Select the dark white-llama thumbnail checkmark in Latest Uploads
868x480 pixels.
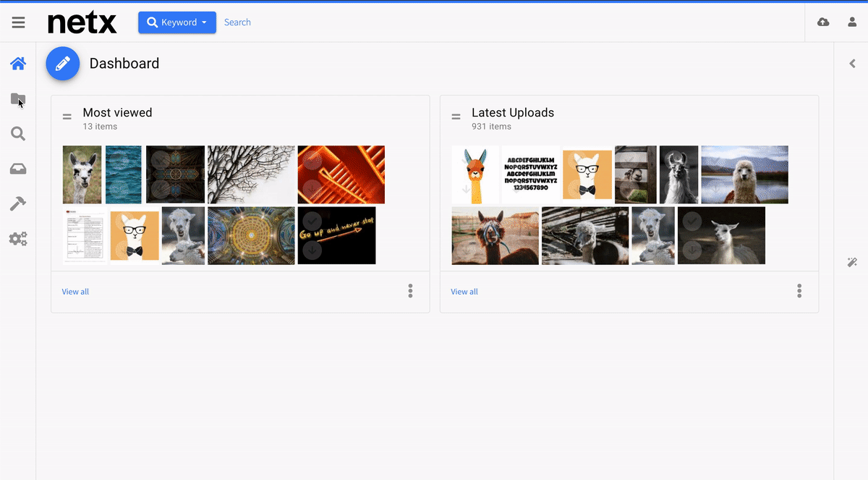point(692,221)
